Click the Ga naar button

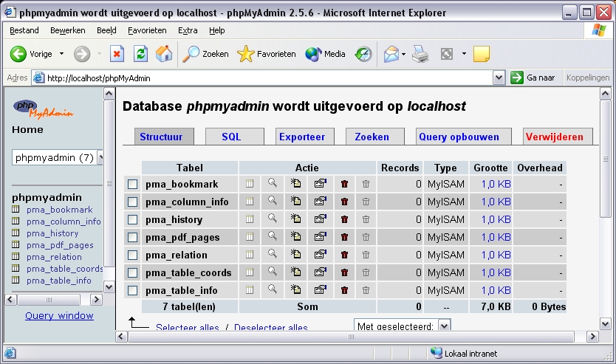point(533,78)
